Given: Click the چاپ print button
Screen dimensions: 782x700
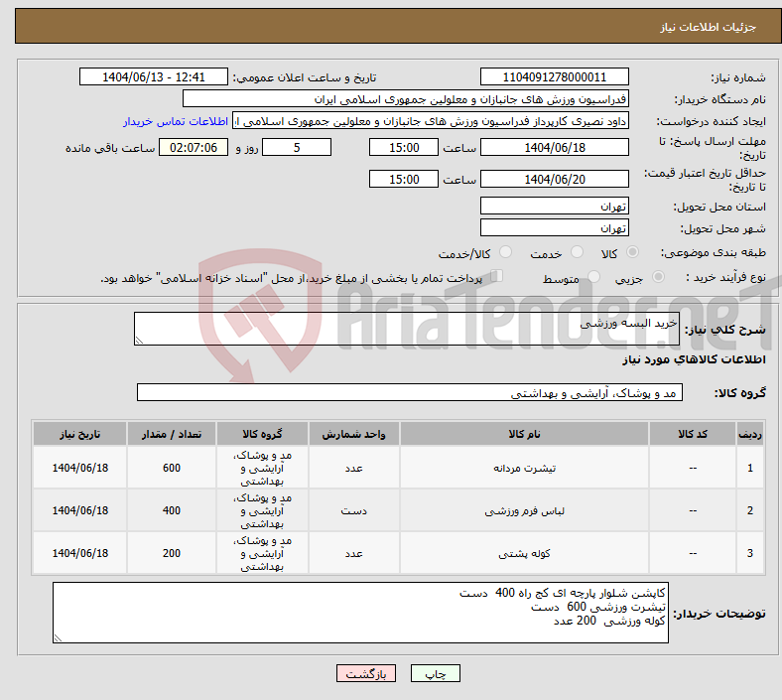Looking at the screenshot, I should 435,673.
